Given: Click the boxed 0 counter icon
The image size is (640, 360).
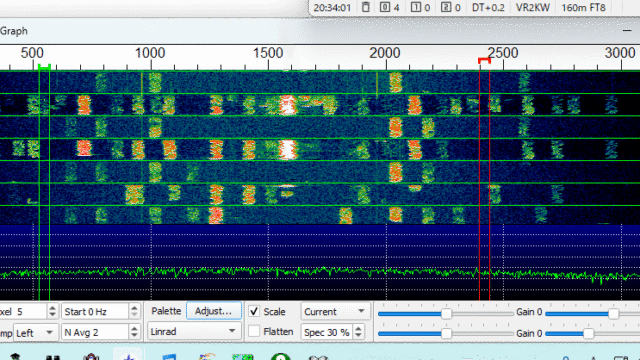Looking at the screenshot, I should click(x=384, y=7).
